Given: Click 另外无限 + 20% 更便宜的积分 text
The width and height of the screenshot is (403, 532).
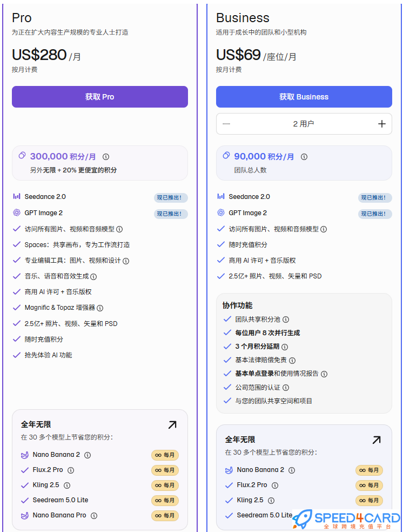Looking at the screenshot, I should coord(73,170).
